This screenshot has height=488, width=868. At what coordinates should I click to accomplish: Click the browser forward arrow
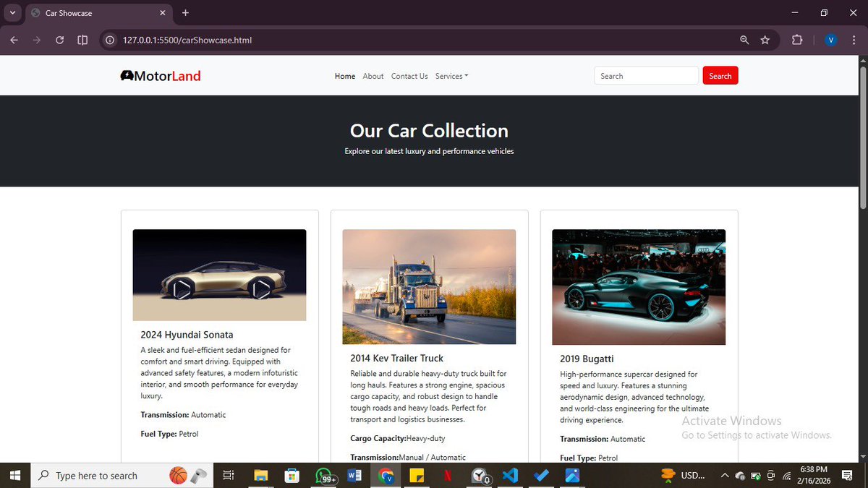tap(37, 40)
